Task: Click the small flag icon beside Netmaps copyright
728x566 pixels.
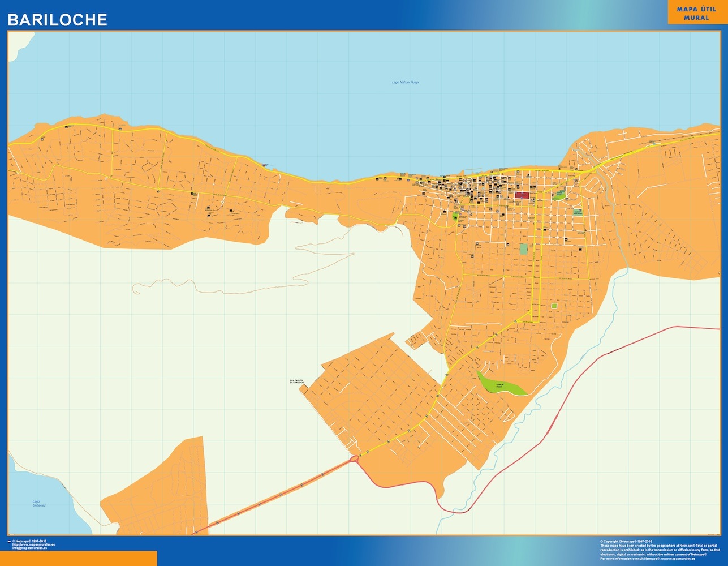Action: 9,542
